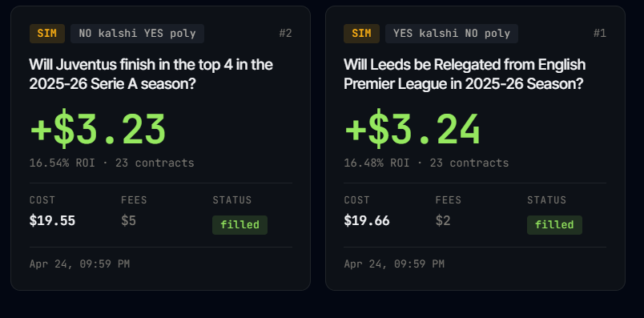Image resolution: width=644 pixels, height=318 pixels.
Task: Click the Juventus card timestamp Apr 24
Action: coord(79,264)
